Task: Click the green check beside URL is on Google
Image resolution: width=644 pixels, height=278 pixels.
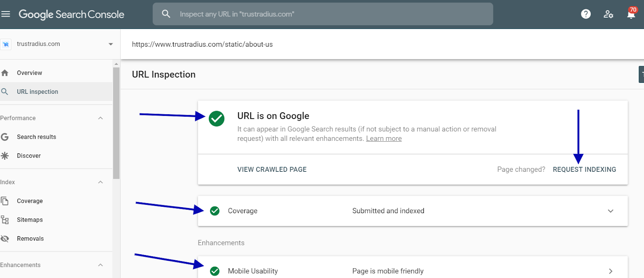Action: click(217, 119)
